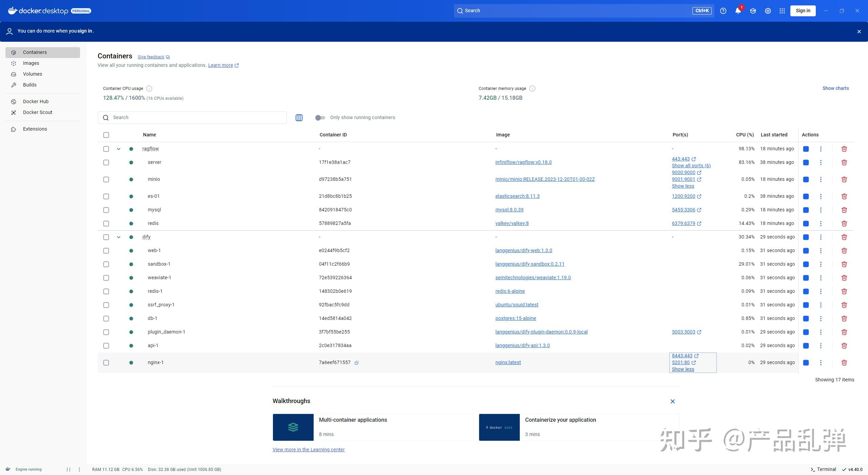Pause Docker engine in status bar
This screenshot has width=868, height=475.
[68, 470]
